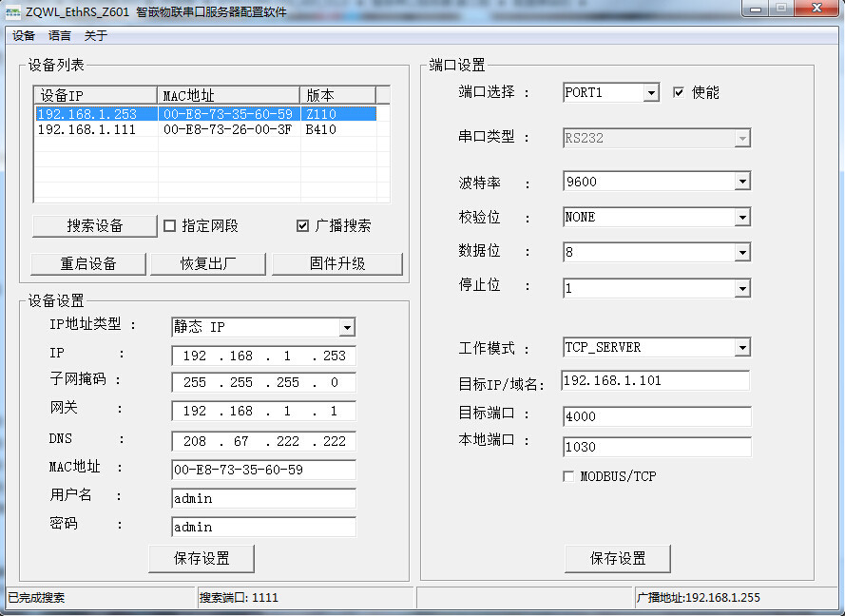Open the 设备 menu
Viewport: 845px width, 616px height.
tap(24, 35)
